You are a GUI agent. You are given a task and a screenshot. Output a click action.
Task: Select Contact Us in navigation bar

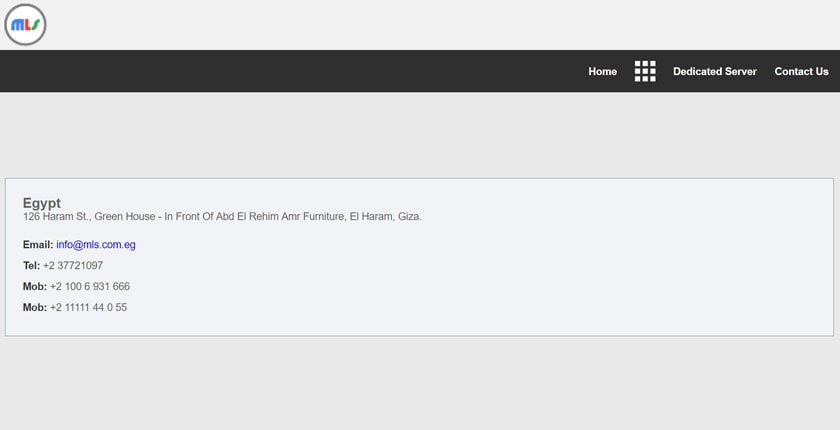pyautogui.click(x=801, y=71)
